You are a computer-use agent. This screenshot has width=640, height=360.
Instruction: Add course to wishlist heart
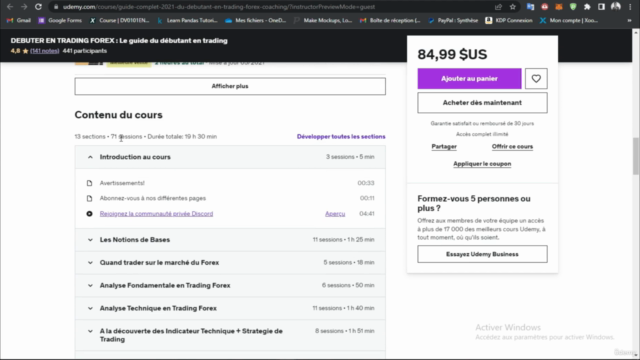[536, 78]
